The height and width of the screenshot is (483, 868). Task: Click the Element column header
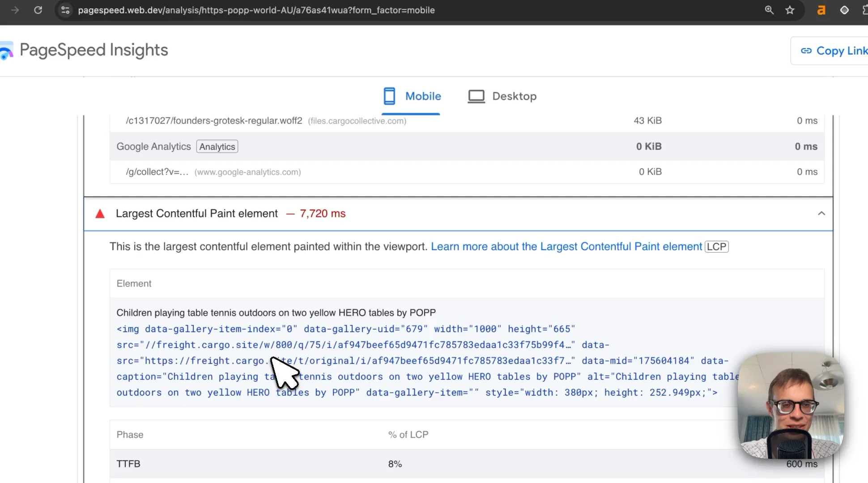click(x=134, y=284)
